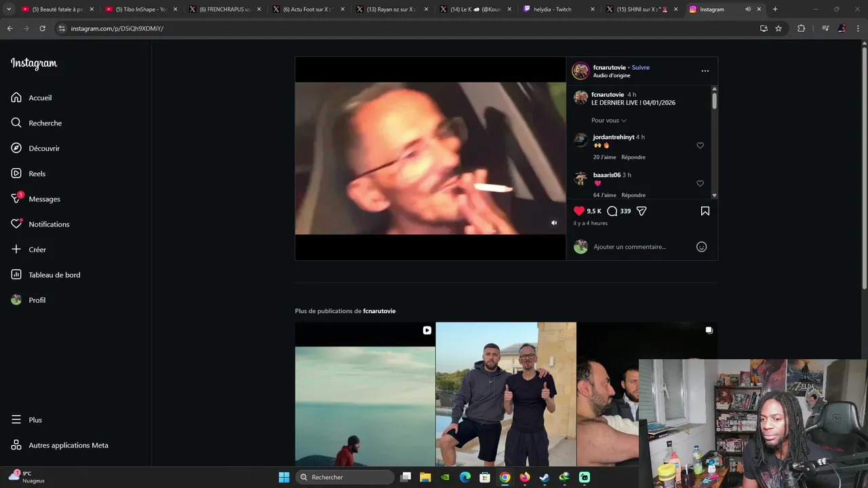
Task: Switch to Actu Foot sur X tab
Action: pos(308,9)
